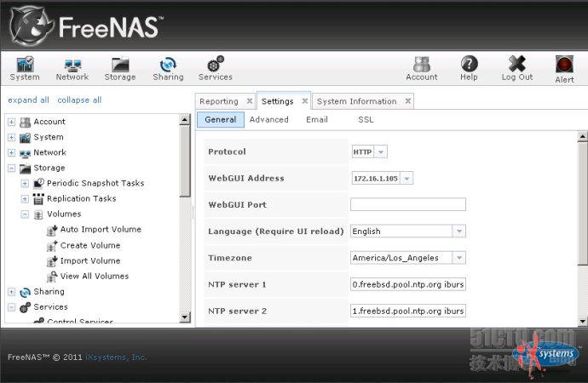Close the System Information tab

pos(408,101)
